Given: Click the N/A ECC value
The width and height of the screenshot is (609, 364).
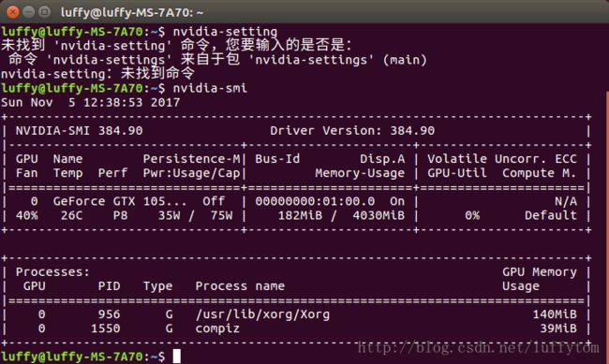Looking at the screenshot, I should tap(566, 201).
